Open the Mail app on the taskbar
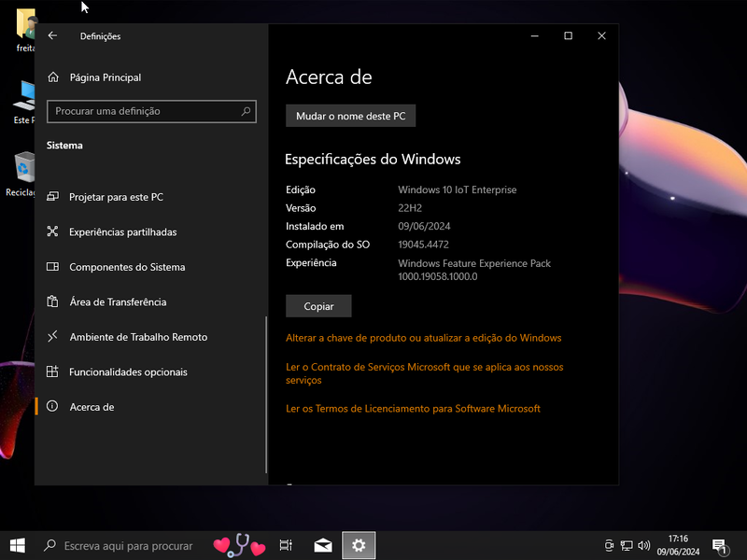This screenshot has width=747, height=560. point(323,545)
